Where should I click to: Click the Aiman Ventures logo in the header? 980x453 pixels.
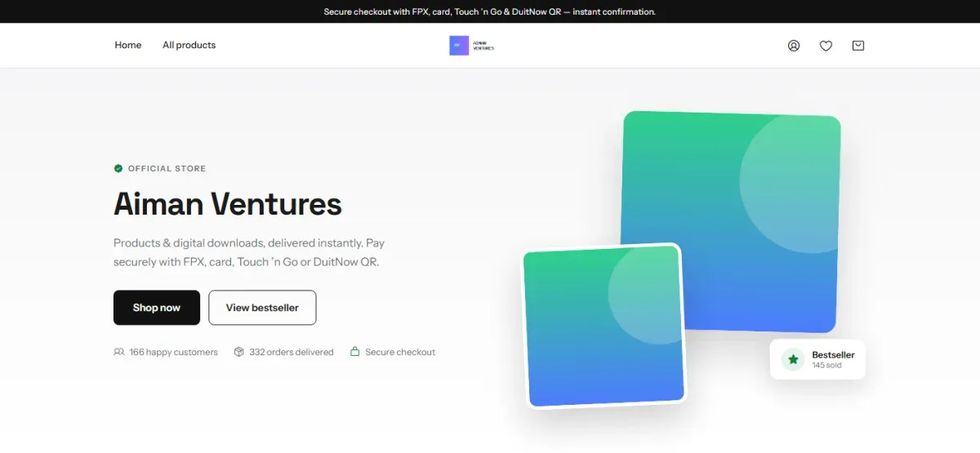(x=472, y=46)
